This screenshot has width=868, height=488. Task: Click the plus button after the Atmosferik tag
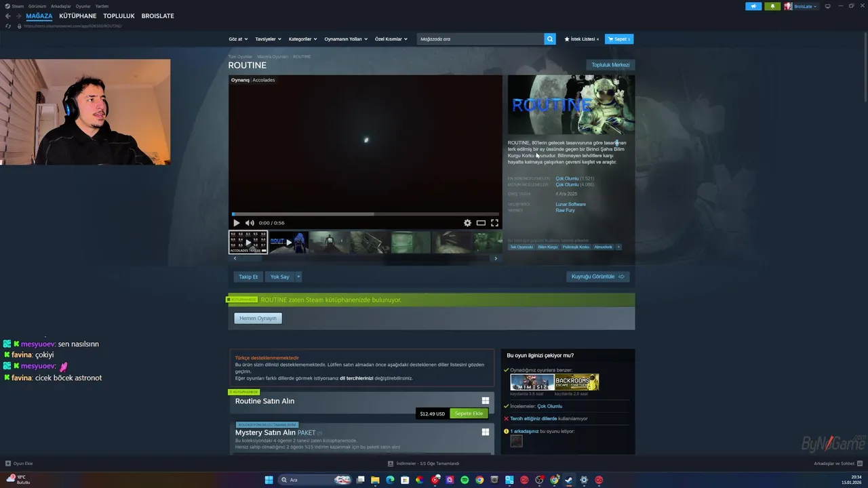(x=618, y=247)
